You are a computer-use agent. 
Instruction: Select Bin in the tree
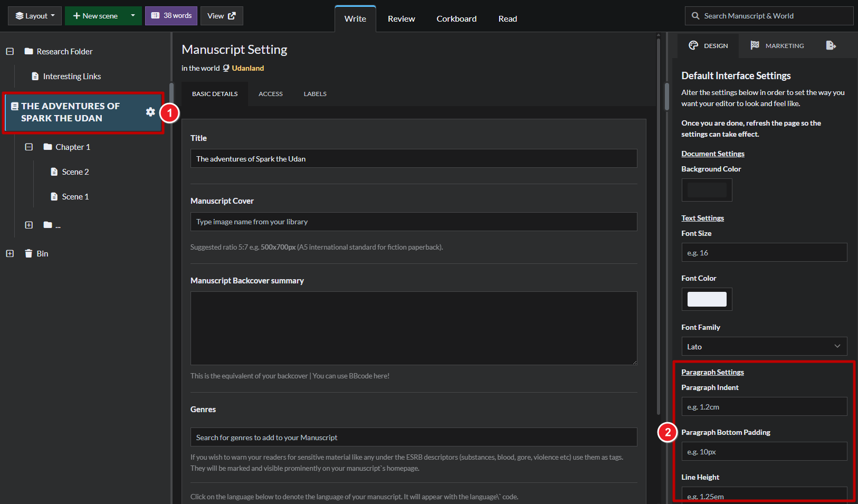click(42, 253)
